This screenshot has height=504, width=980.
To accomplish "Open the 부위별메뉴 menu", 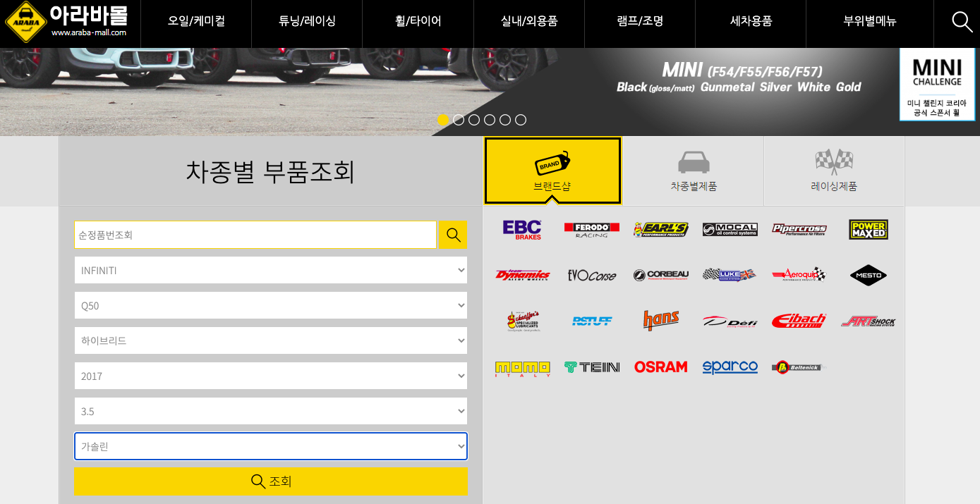I will pyautogui.click(x=870, y=21).
